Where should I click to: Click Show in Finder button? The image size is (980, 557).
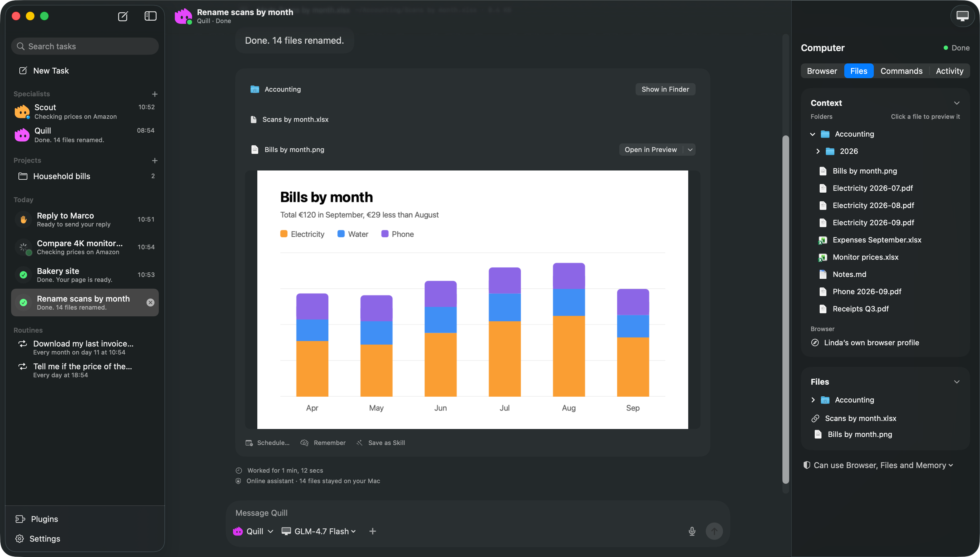(x=665, y=89)
